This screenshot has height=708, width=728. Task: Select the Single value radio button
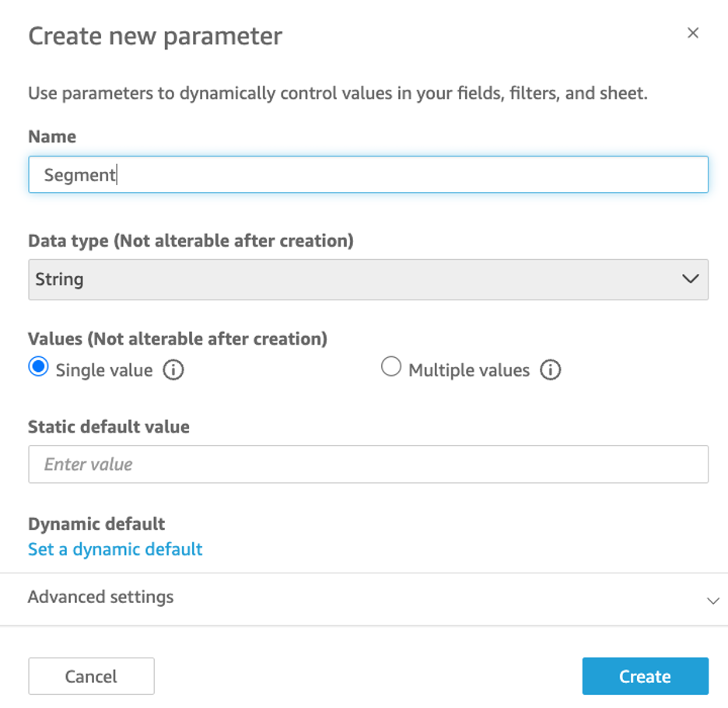(38, 368)
